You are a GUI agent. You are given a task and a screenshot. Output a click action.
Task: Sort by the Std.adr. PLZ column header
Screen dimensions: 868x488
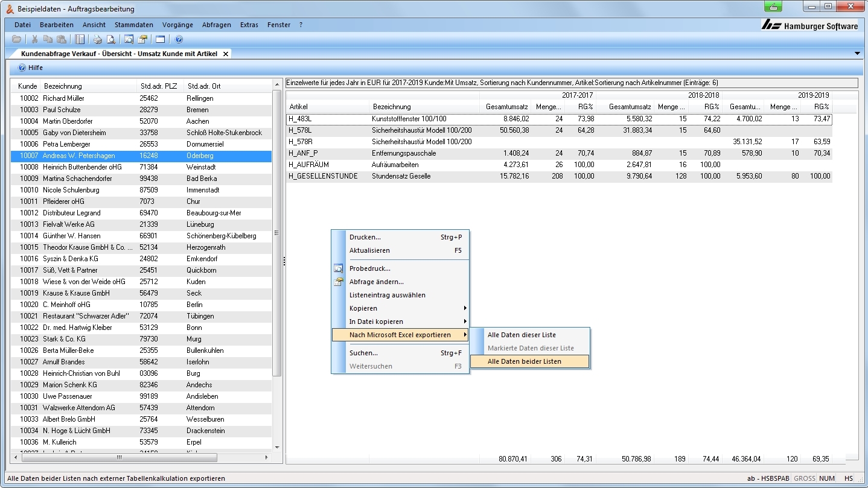pos(158,86)
